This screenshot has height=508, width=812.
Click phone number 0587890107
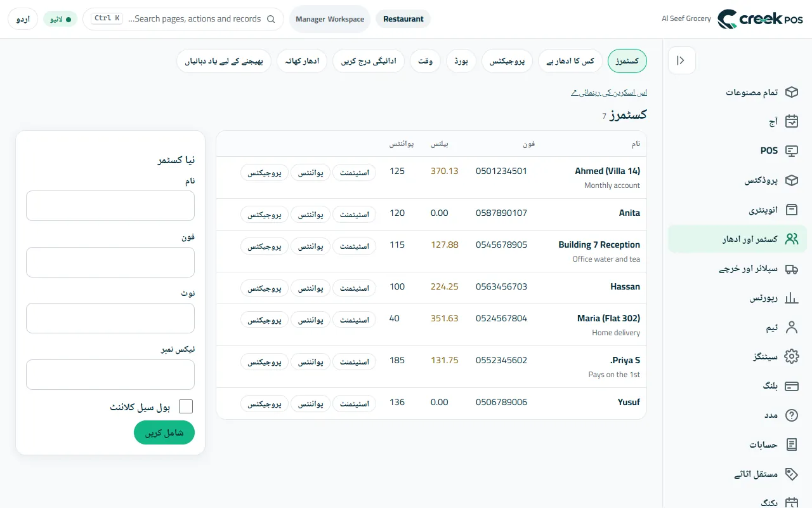click(501, 213)
